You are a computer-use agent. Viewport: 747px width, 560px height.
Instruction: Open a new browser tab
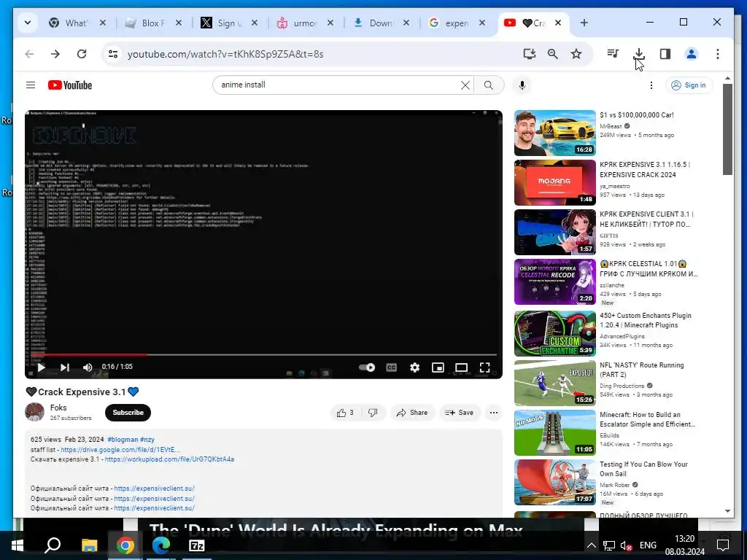pos(584,23)
